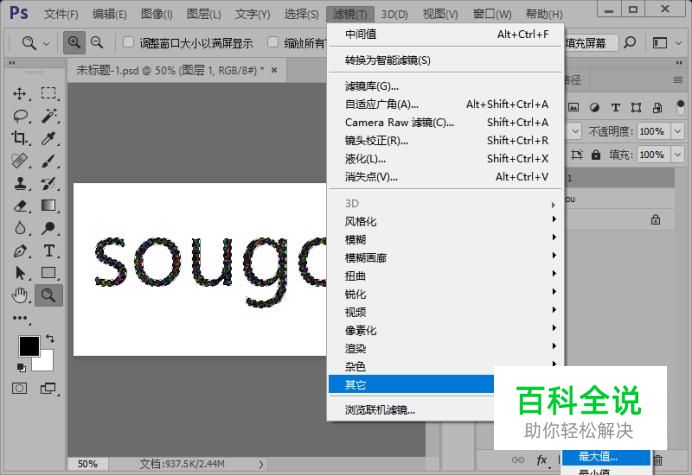
Task: Open the workspace switcher icon
Action: click(660, 43)
